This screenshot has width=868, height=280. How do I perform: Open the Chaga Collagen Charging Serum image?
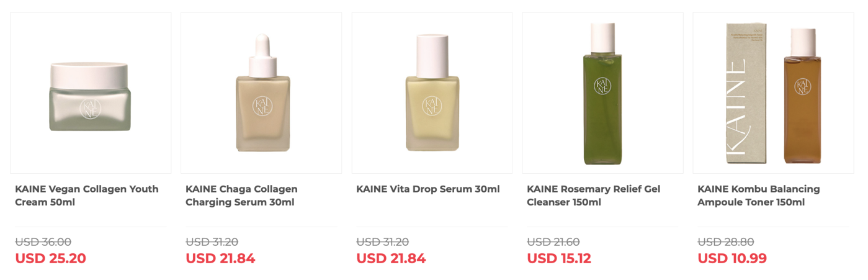tap(261, 93)
